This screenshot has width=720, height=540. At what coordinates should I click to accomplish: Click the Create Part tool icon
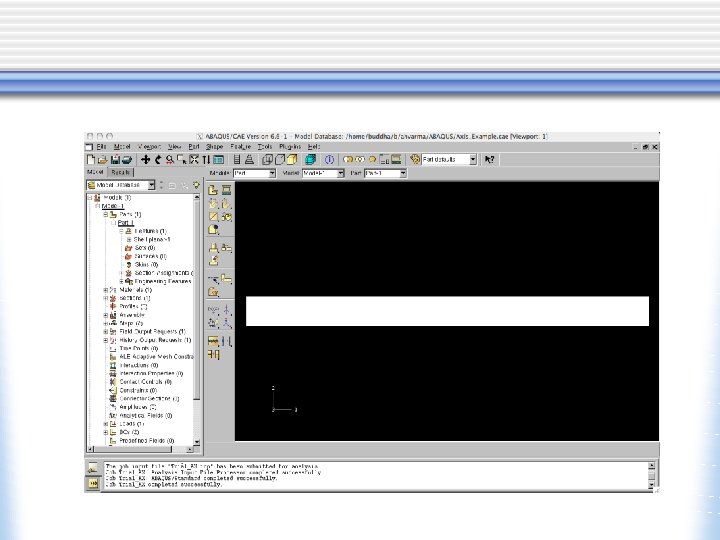click(213, 190)
